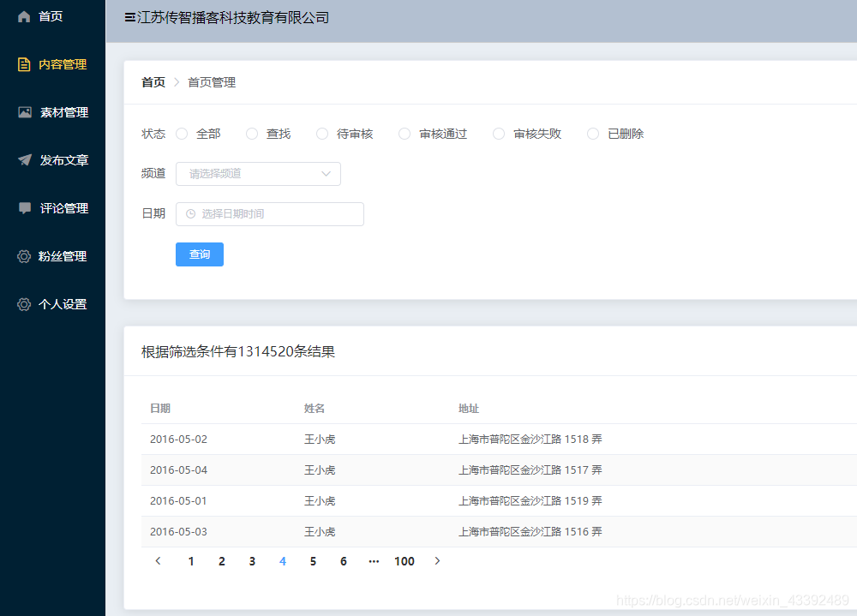Open the 内容管理 sidebar menu item
This screenshot has height=616, width=857.
(52, 64)
